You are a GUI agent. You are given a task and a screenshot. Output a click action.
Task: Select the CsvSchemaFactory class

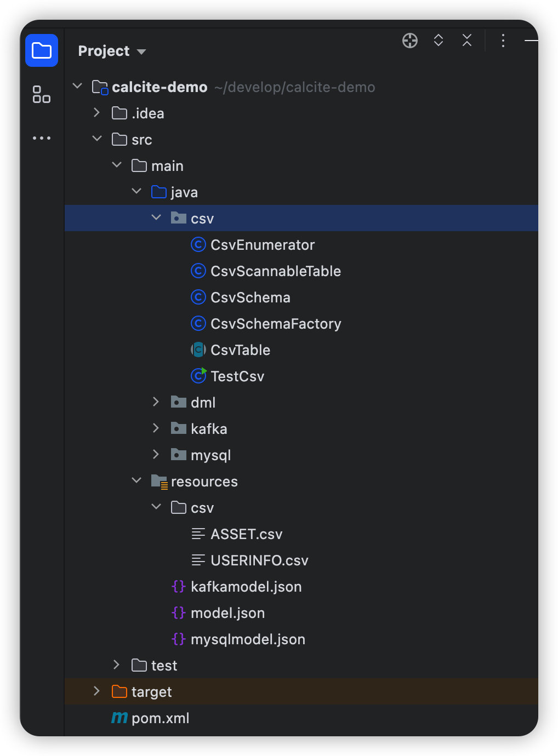(275, 324)
